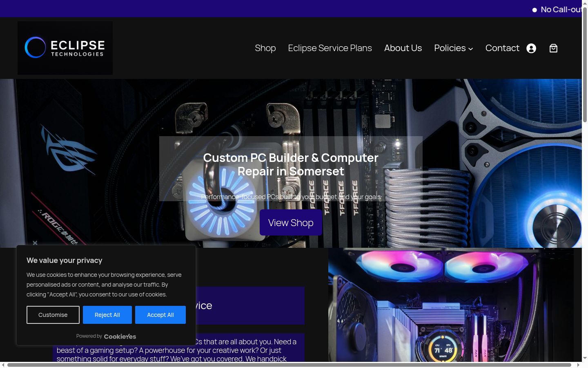Image resolution: width=588 pixels, height=368 pixels.
Task: Go to Eclipse Service Plans
Action: (330, 48)
